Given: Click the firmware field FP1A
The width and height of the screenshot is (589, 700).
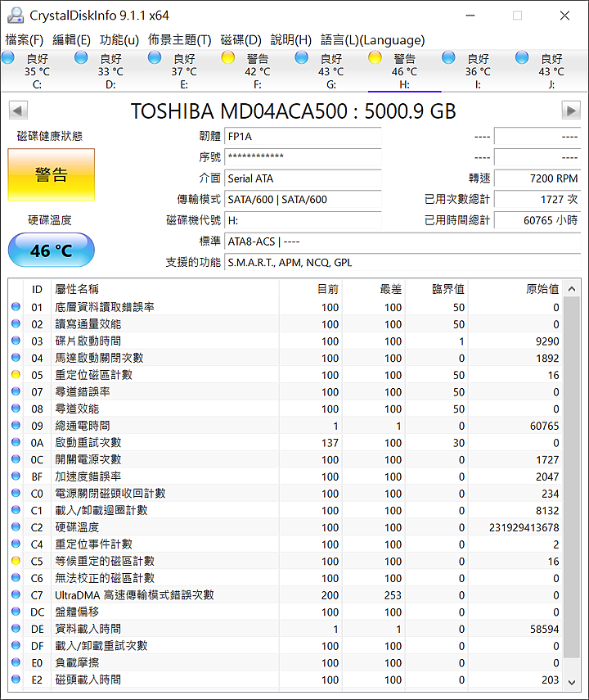Looking at the screenshot, I should pos(303,137).
